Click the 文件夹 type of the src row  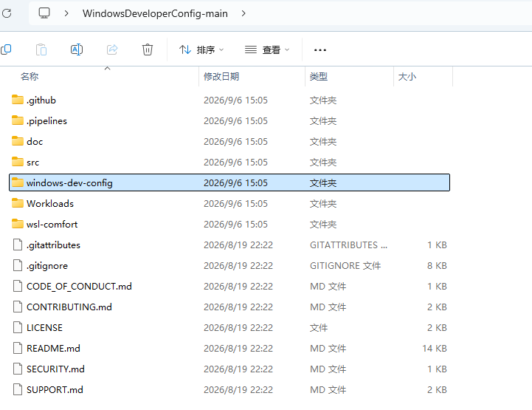tap(323, 162)
